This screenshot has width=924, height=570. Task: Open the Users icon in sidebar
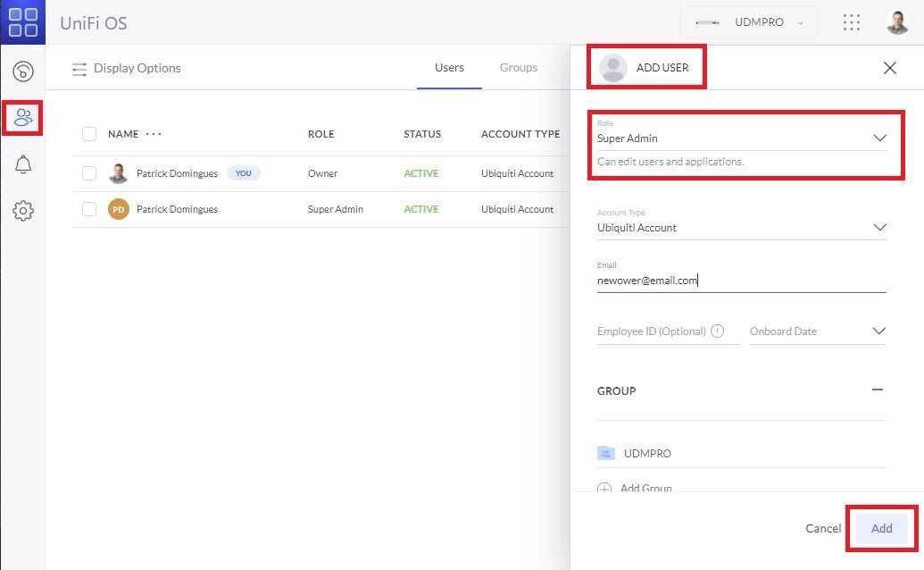point(23,118)
